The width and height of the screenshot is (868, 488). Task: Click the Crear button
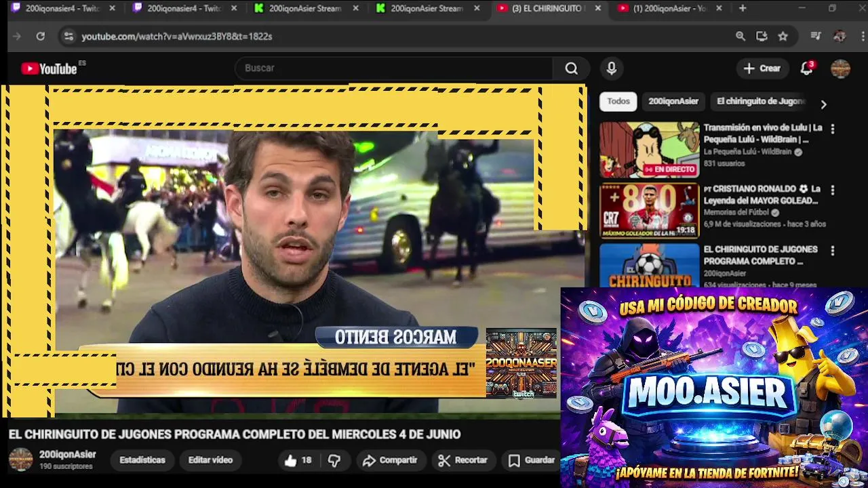point(762,68)
